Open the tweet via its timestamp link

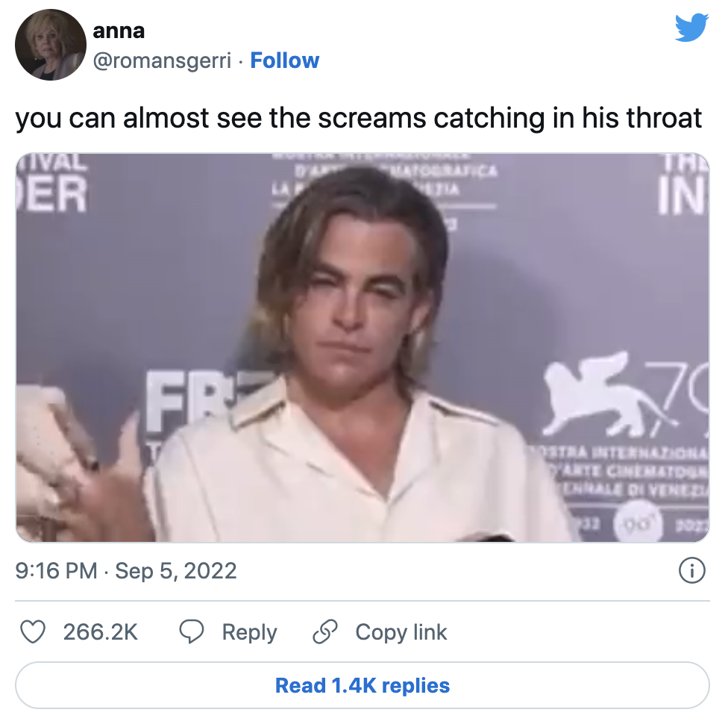(127, 570)
